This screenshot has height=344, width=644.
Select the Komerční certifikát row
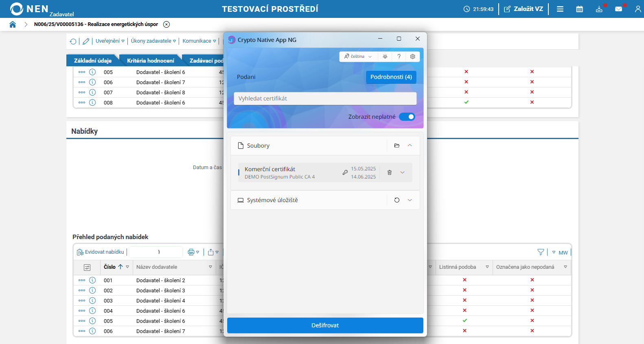click(x=325, y=172)
